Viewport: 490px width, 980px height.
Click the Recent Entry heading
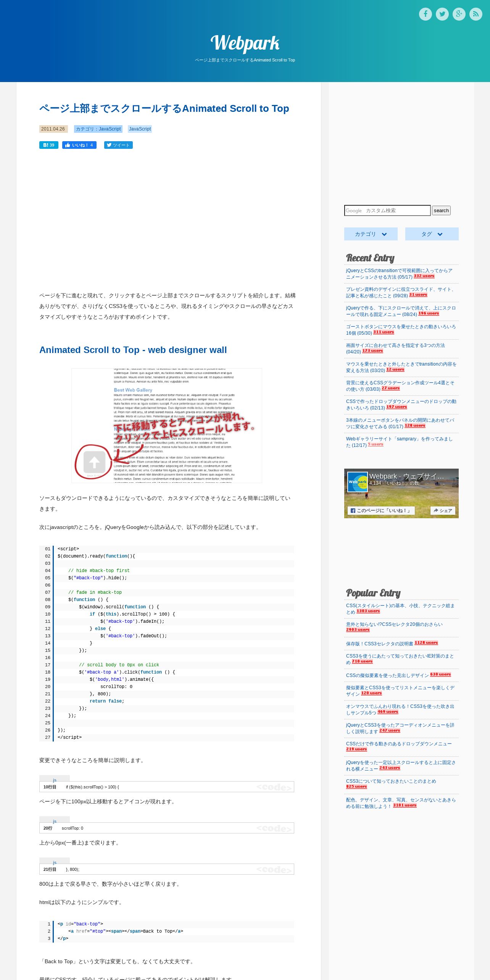[x=370, y=258]
